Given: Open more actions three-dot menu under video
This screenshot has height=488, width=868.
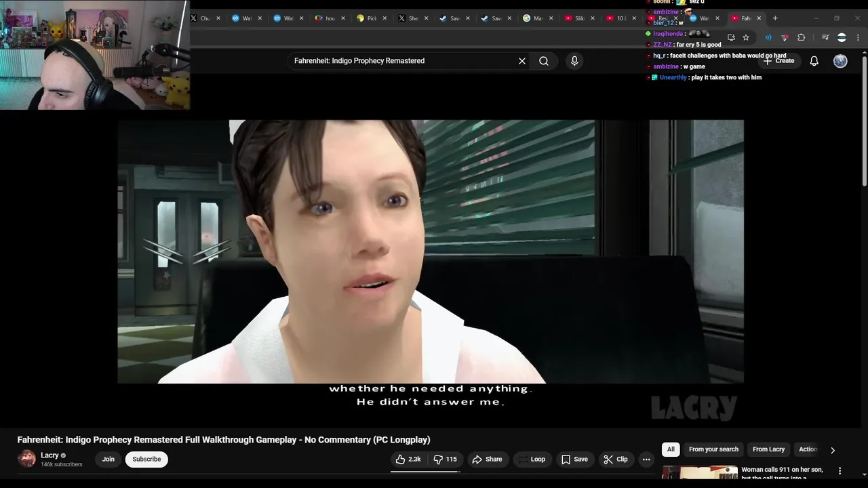Looking at the screenshot, I should click(x=646, y=460).
